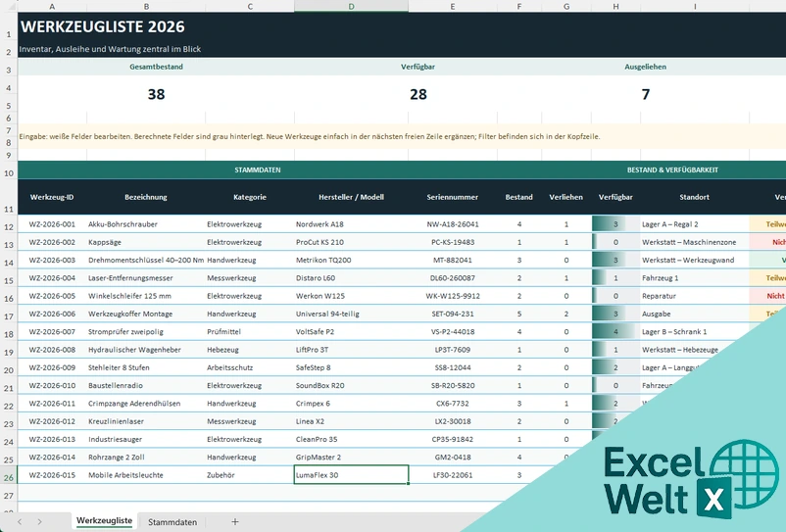
Task: Click the Bestand header cell
Action: click(x=518, y=197)
